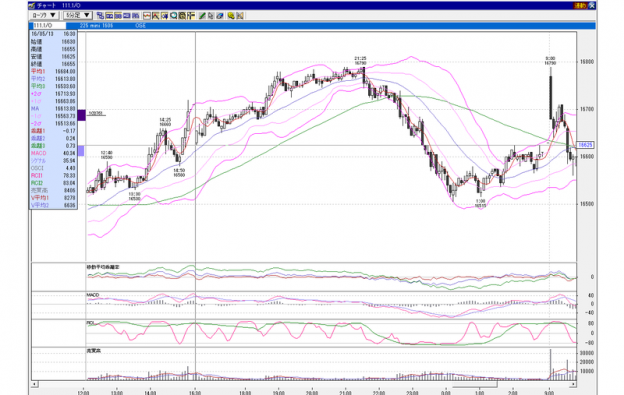This screenshot has width=624, height=395.
Task: Click the scrollbar right arrow below chart
Action: (x=573, y=384)
